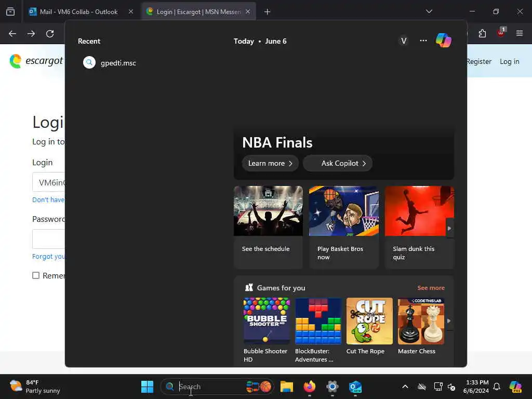Click the Learn more button
532x399 pixels.
270,164
